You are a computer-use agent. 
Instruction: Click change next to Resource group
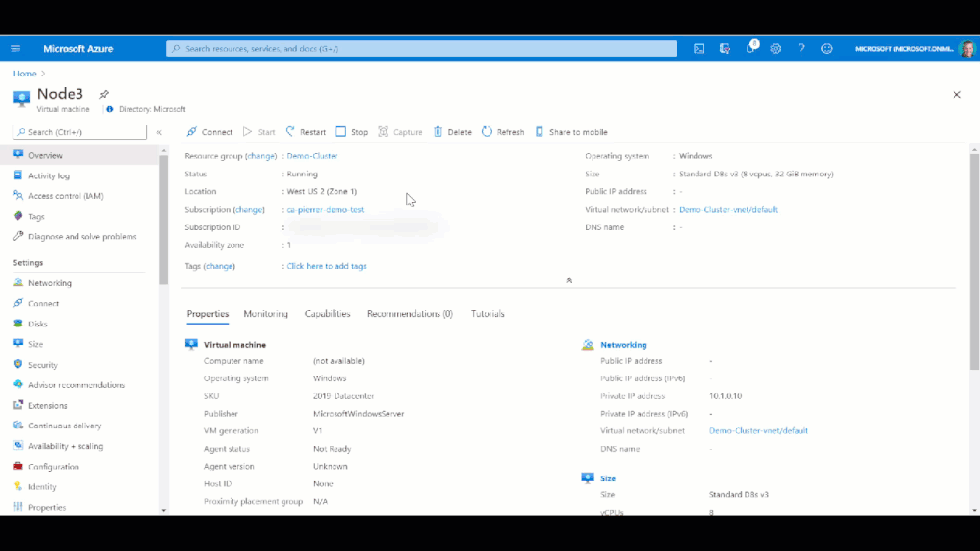pyautogui.click(x=261, y=156)
